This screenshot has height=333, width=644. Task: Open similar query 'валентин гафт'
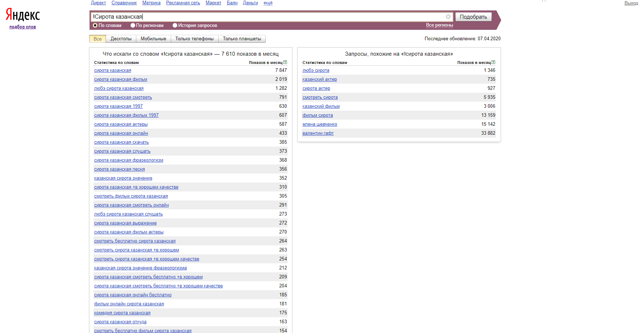pos(318,133)
